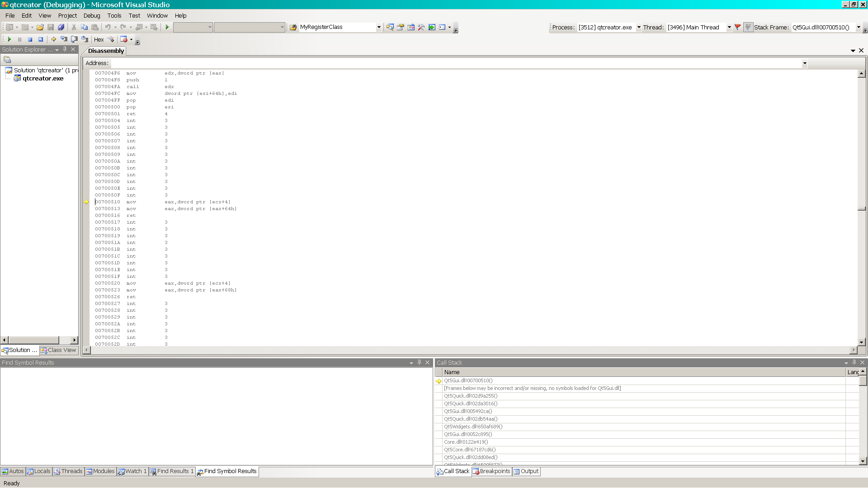This screenshot has height=488, width=868.
Task: Click inside the Address input field
Action: coord(456,64)
